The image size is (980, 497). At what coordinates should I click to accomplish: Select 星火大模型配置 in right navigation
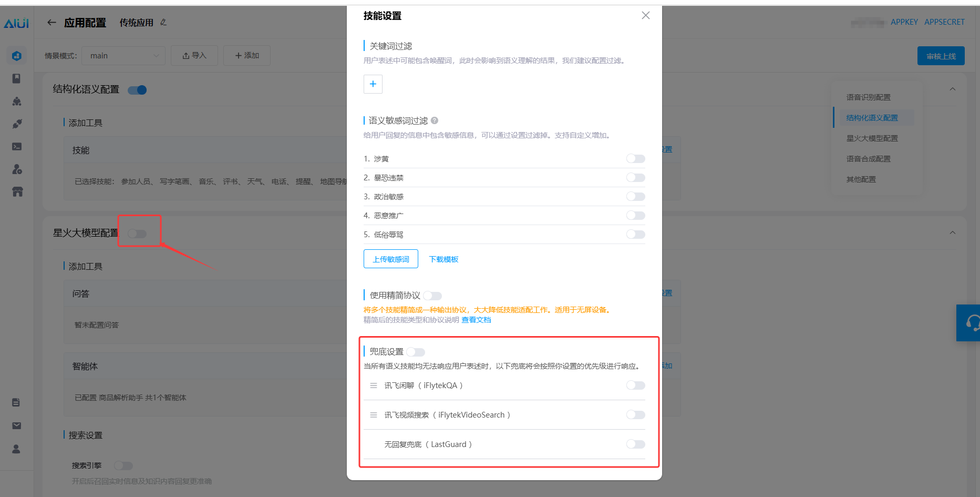coord(872,138)
